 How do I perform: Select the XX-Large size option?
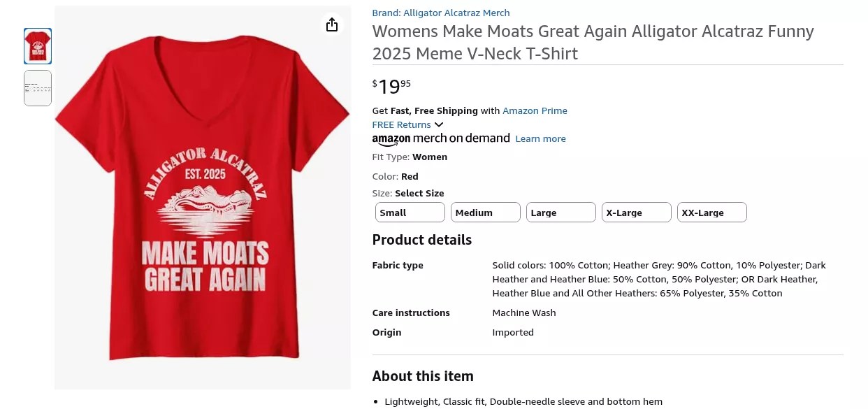coord(712,213)
